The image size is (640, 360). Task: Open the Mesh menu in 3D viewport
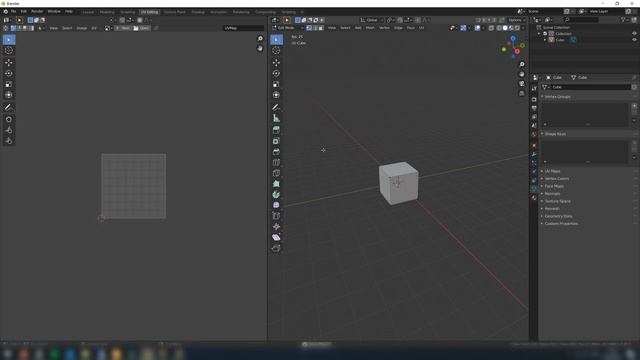pos(370,28)
